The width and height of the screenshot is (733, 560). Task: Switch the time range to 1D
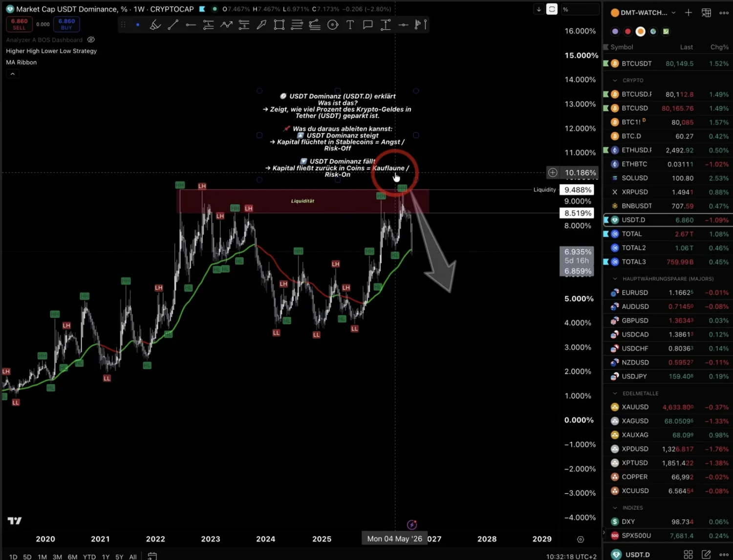coord(13,557)
